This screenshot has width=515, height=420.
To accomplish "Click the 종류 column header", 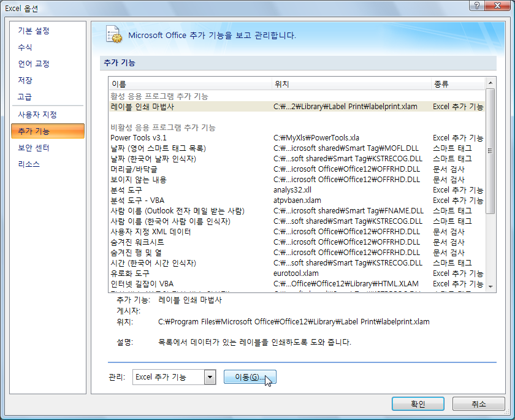I will (x=458, y=84).
